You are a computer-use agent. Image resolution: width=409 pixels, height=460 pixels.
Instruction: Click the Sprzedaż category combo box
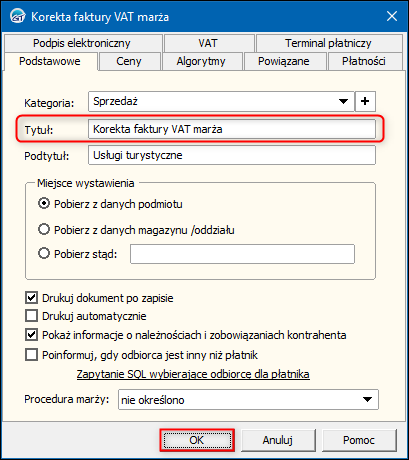(x=221, y=101)
